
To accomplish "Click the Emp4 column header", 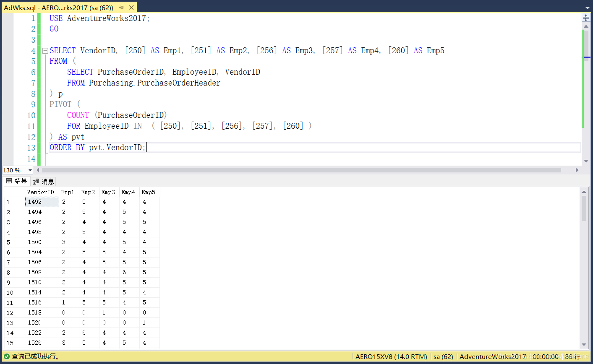I will point(130,192).
